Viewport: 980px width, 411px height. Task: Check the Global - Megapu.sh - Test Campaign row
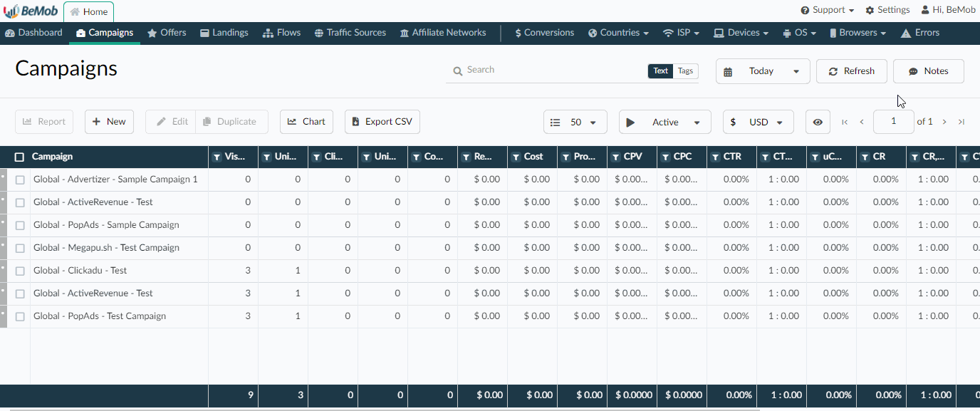tap(20, 248)
